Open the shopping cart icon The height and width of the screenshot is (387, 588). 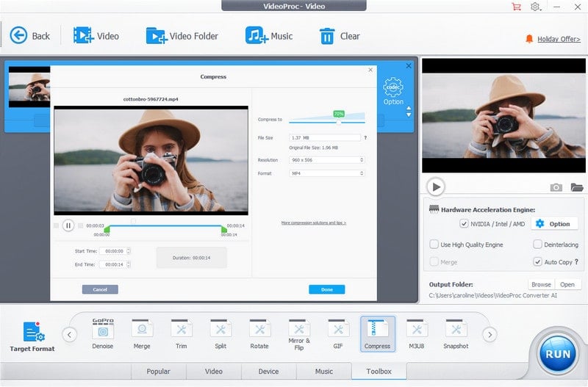point(517,7)
